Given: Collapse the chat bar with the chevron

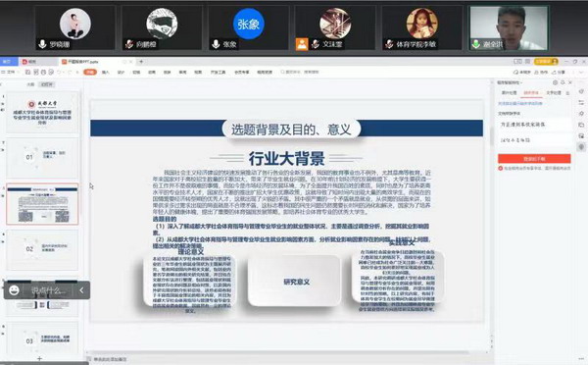Looking at the screenshot, I should click(x=81, y=289).
